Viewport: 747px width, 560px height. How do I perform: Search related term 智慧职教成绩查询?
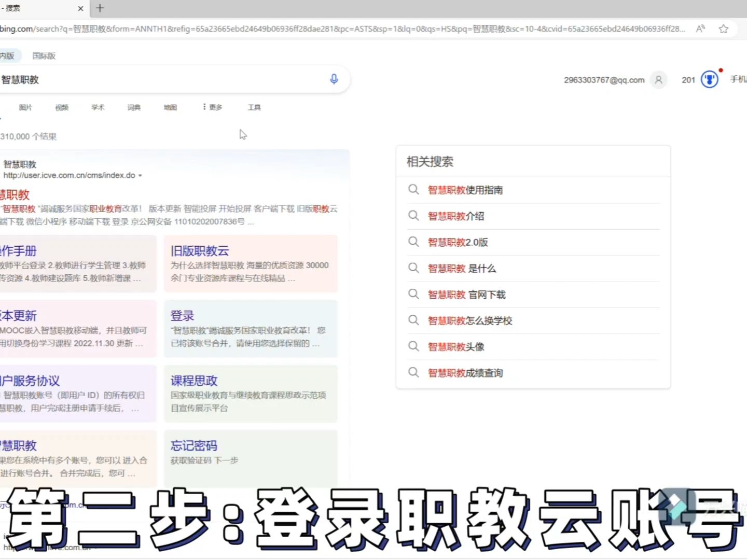click(465, 373)
